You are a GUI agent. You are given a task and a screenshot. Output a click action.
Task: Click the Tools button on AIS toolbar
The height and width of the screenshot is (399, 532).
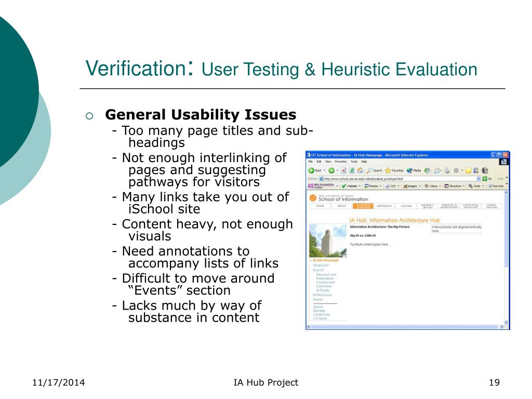tap(474, 186)
